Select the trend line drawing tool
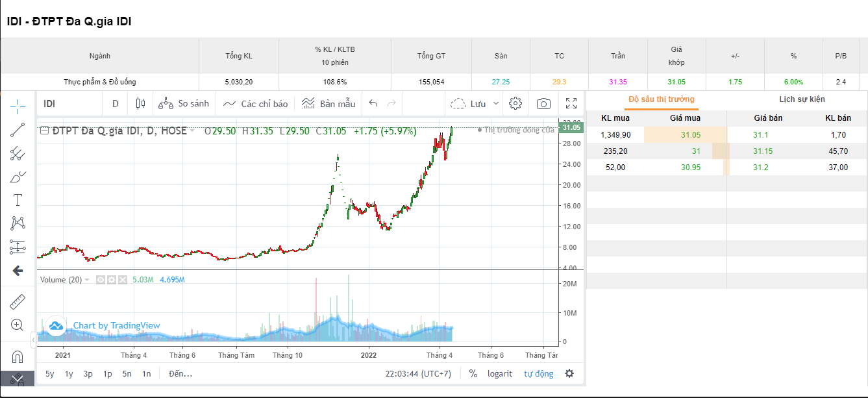This screenshot has height=398, width=868. click(x=18, y=129)
